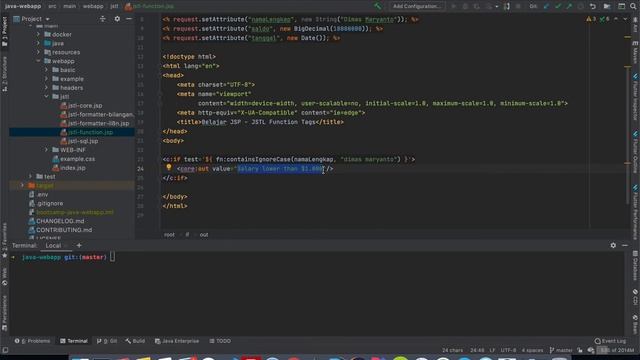Screen dimensions: 640x360
Task: Expand the basic folder
Action: (x=46, y=70)
